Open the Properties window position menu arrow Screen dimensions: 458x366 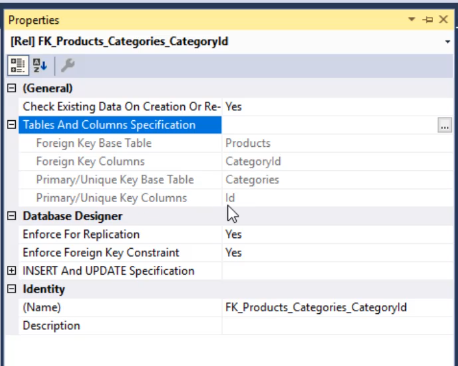coord(412,20)
